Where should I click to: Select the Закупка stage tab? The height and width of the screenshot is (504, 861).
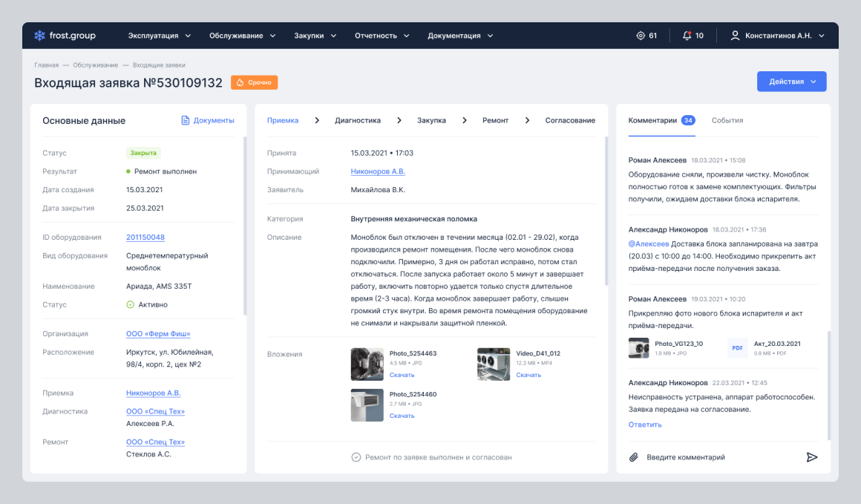point(431,120)
